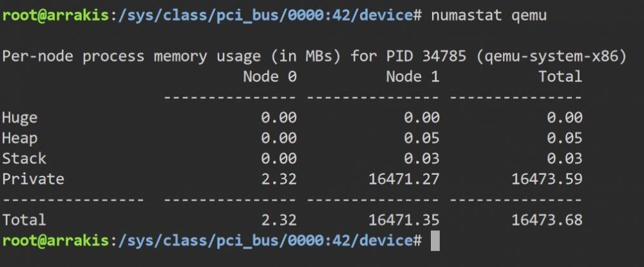The width and height of the screenshot is (644, 267).
Task: Click 'root@arrakis' in the top prompt
Action: coord(55,15)
